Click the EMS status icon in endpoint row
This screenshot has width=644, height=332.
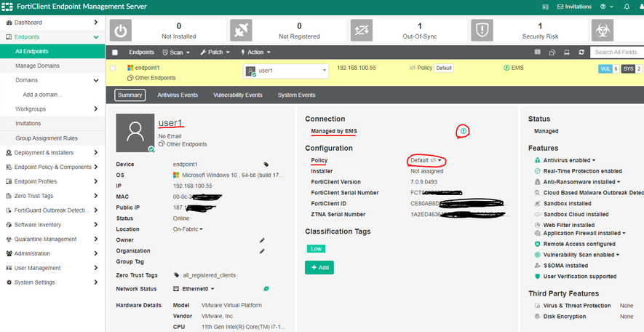506,68
